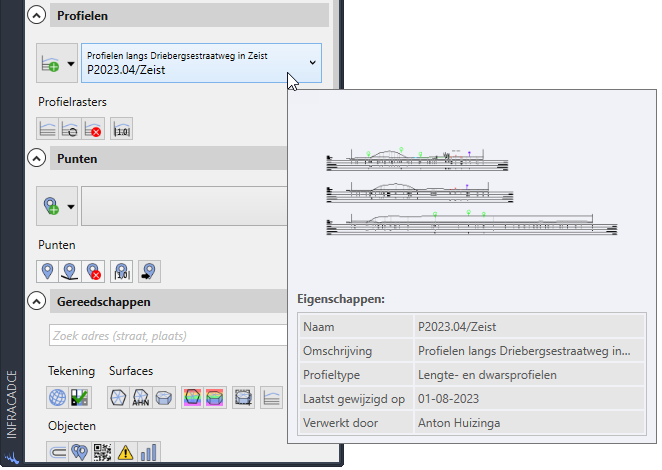
Task: Click the profile raster 1.0 scale icon
Action: (x=121, y=128)
